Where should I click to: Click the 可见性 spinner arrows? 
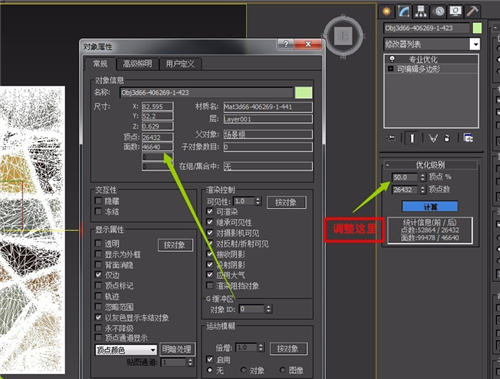point(258,201)
